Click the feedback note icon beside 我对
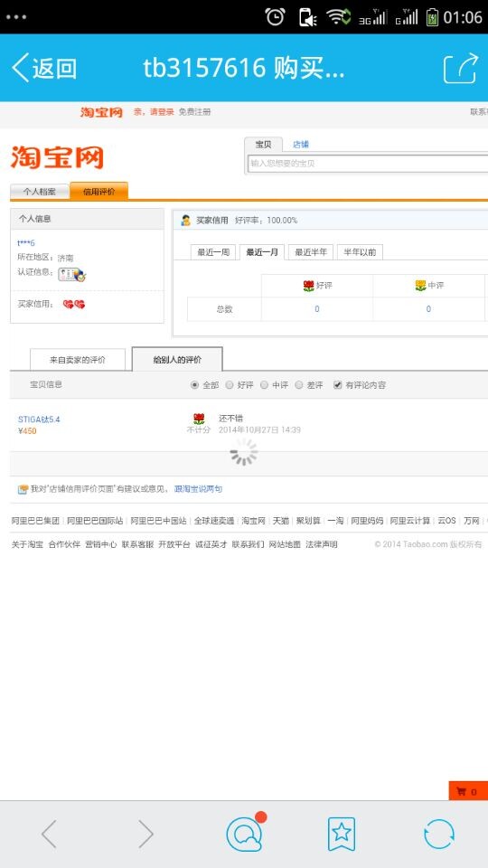The width and height of the screenshot is (488, 868). click(x=23, y=489)
